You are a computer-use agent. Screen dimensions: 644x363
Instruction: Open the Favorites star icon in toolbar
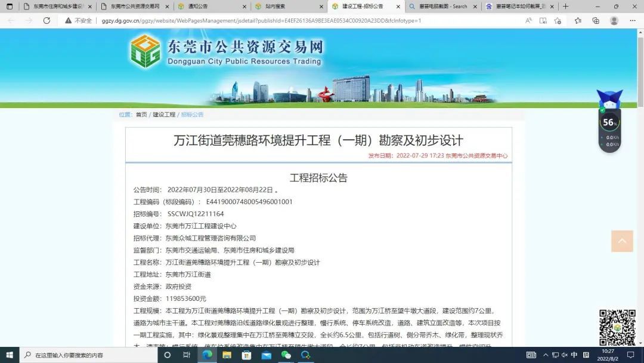pos(578,20)
